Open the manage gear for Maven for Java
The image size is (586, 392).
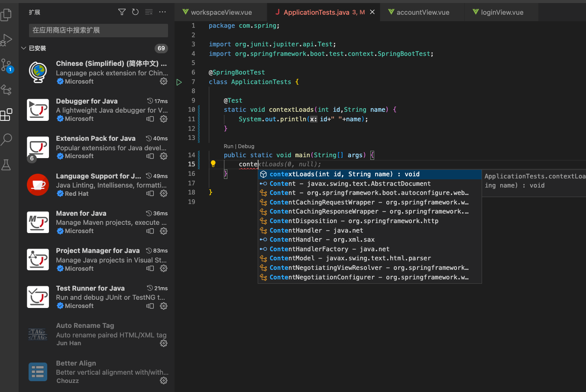point(163,231)
